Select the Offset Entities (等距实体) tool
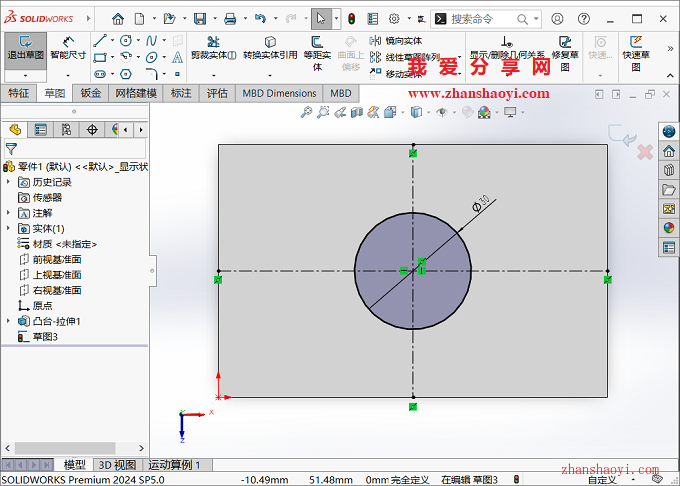680x486 pixels. [317, 48]
